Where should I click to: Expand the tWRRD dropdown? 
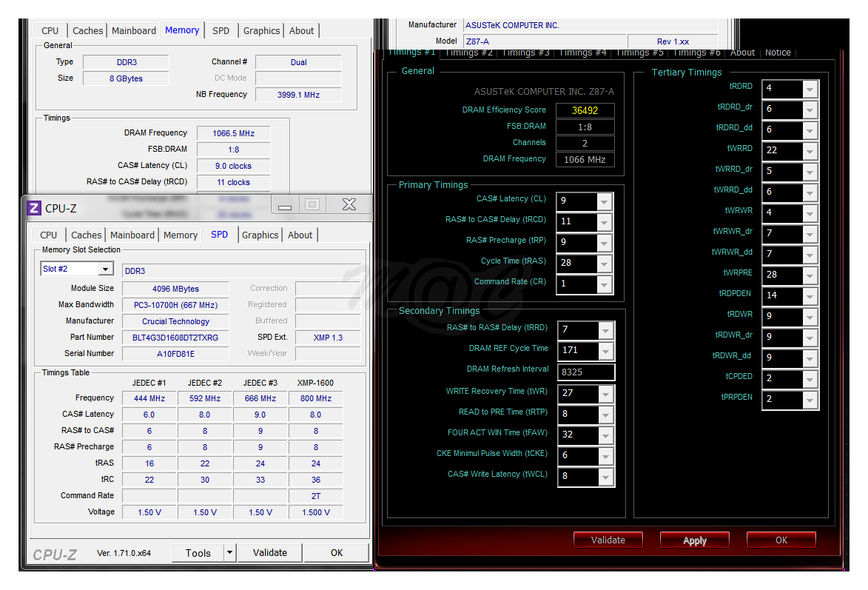click(810, 151)
